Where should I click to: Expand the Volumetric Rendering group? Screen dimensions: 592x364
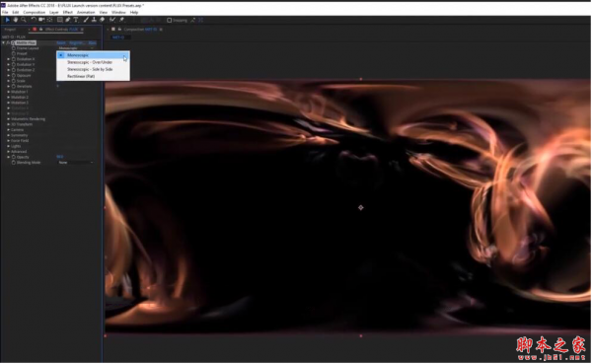(x=9, y=119)
